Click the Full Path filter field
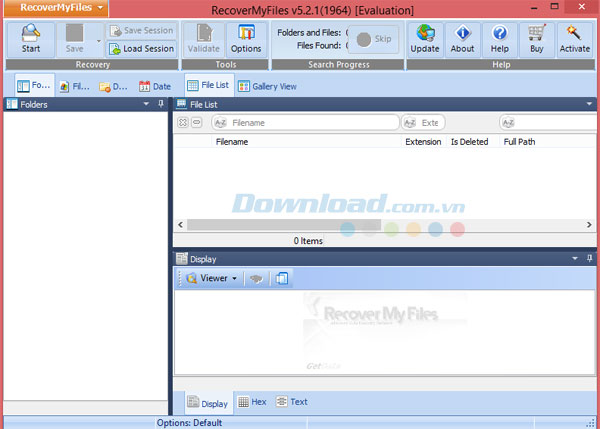The image size is (600, 429). pyautogui.click(x=549, y=123)
